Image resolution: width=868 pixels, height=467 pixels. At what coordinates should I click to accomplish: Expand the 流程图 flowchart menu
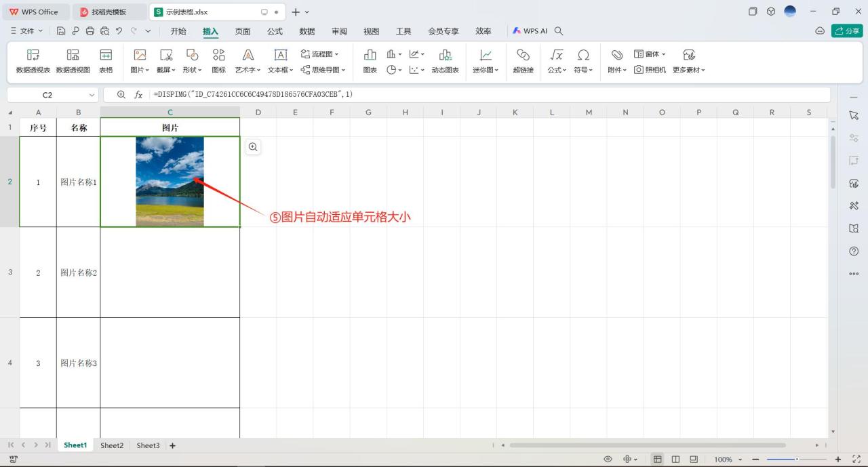pyautogui.click(x=320, y=54)
